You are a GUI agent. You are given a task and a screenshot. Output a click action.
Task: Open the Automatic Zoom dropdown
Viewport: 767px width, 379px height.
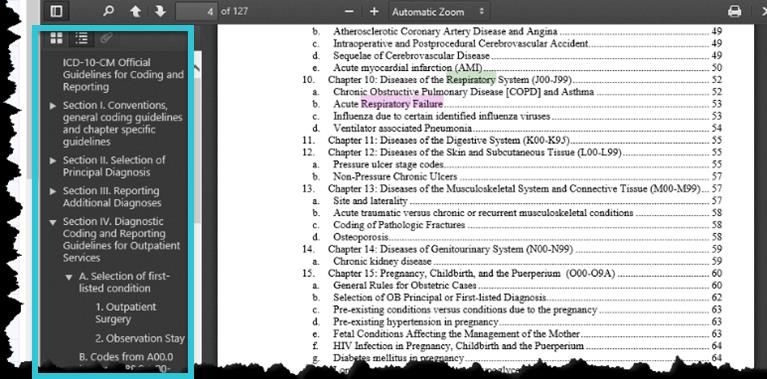[438, 11]
